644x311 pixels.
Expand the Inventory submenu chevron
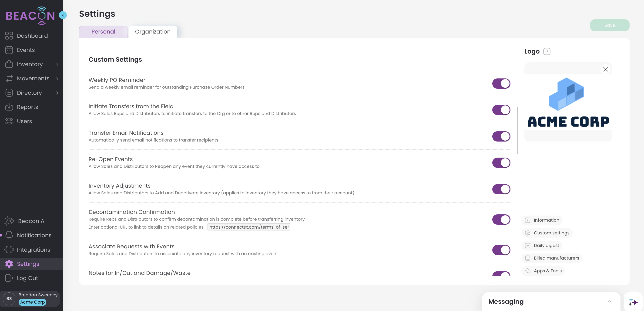coord(57,64)
